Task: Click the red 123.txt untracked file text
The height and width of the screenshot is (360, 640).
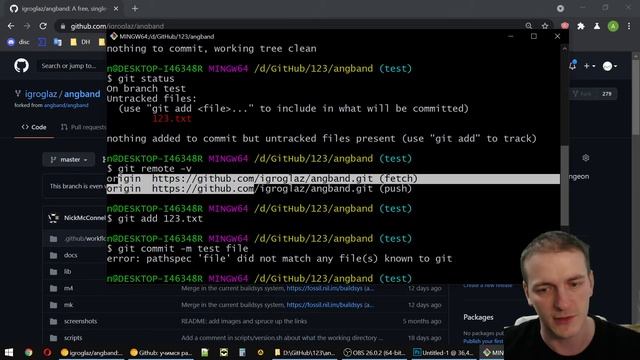Action: (171, 118)
